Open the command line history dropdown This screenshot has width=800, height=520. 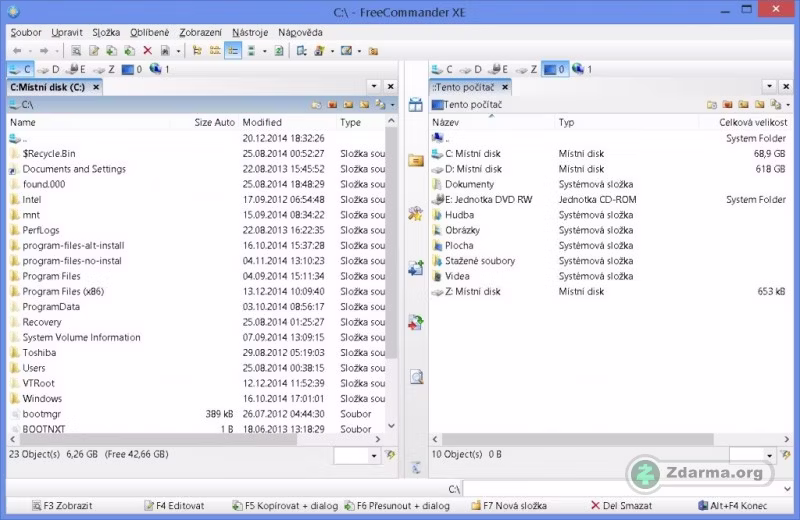click(787, 489)
